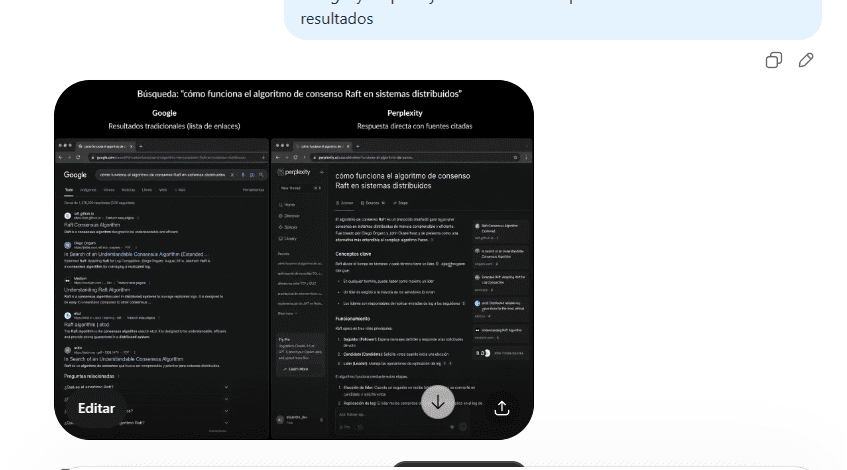Open the generated comparison image
Viewport: 847px width, 470px height.
click(x=294, y=259)
